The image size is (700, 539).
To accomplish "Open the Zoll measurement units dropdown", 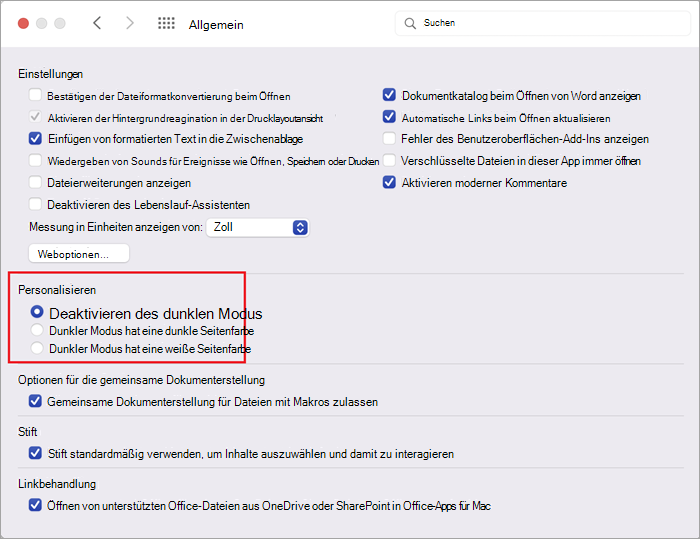I will coord(258,227).
